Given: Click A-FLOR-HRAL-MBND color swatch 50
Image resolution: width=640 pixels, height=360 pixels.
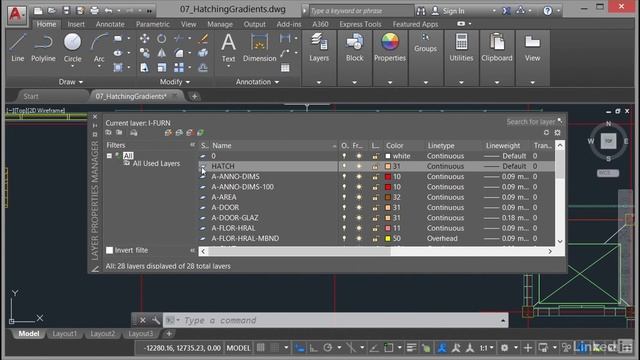Looking at the screenshot, I should (x=388, y=238).
